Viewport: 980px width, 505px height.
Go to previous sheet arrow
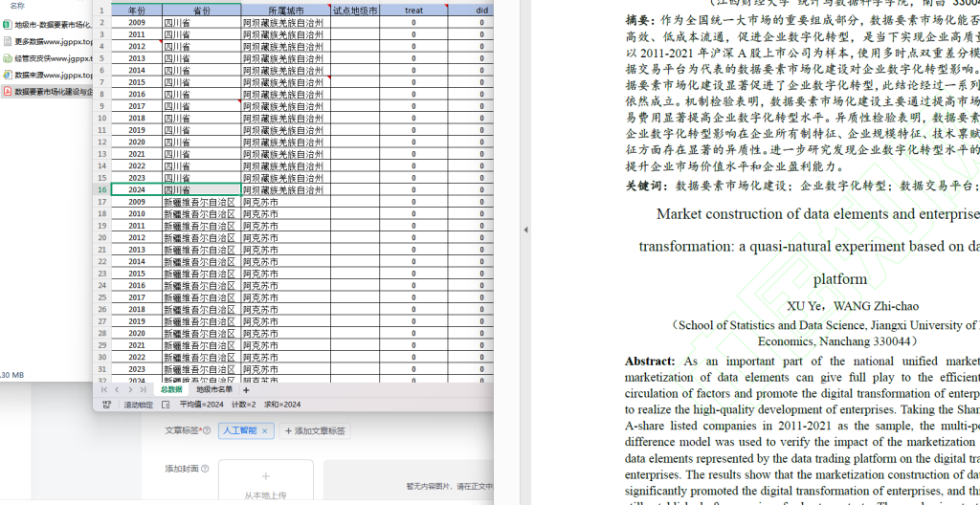pyautogui.click(x=117, y=389)
